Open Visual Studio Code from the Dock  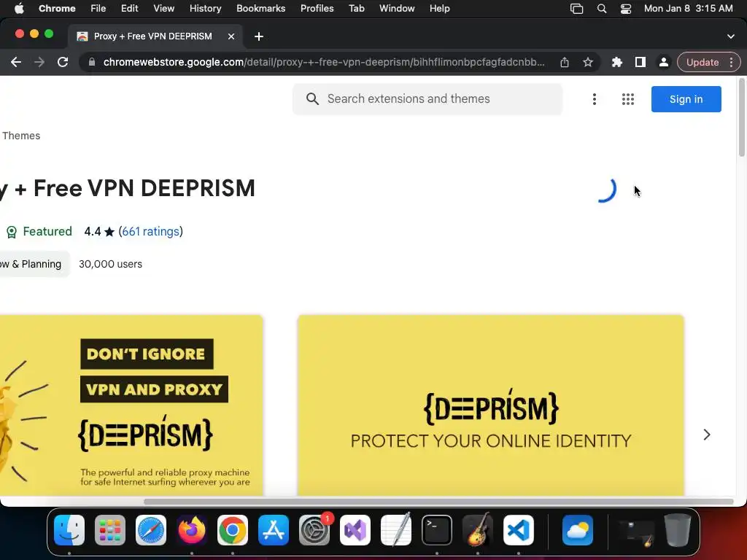pyautogui.click(x=519, y=530)
